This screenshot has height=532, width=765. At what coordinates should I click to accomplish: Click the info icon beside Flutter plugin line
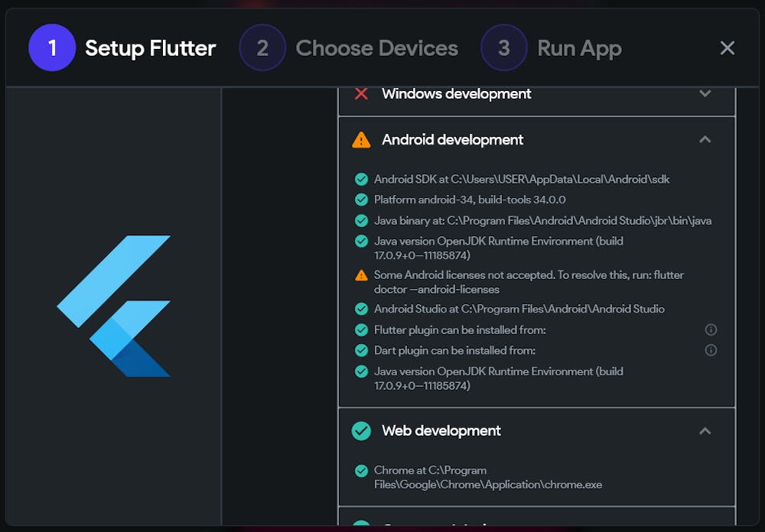coord(711,330)
